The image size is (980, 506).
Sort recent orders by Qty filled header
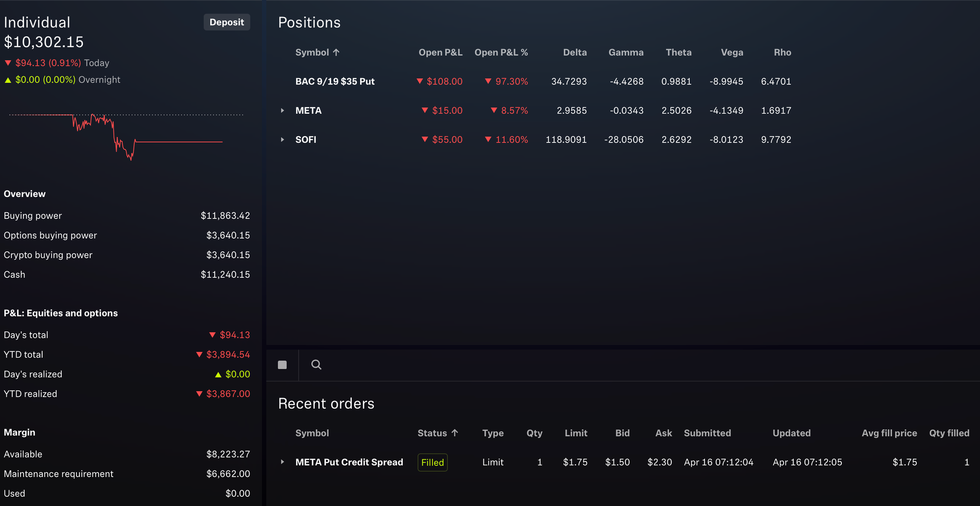pos(949,433)
